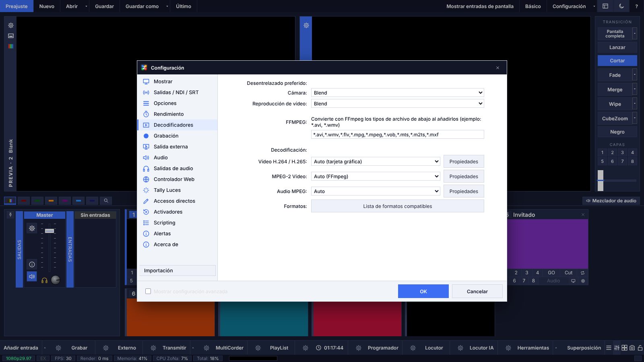Image resolution: width=644 pixels, height=362 pixels.
Task: Click the Master volume fader
Action: [50, 230]
